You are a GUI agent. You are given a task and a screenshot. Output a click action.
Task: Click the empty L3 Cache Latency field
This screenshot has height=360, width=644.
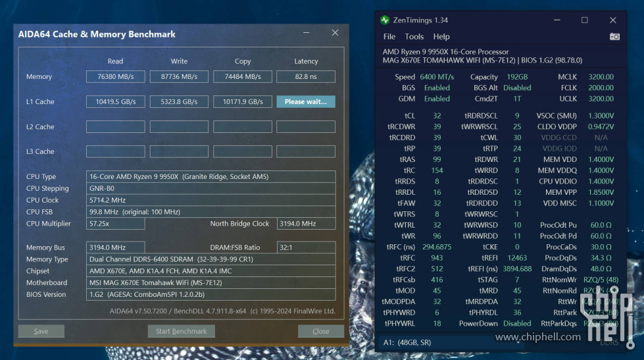(306, 151)
